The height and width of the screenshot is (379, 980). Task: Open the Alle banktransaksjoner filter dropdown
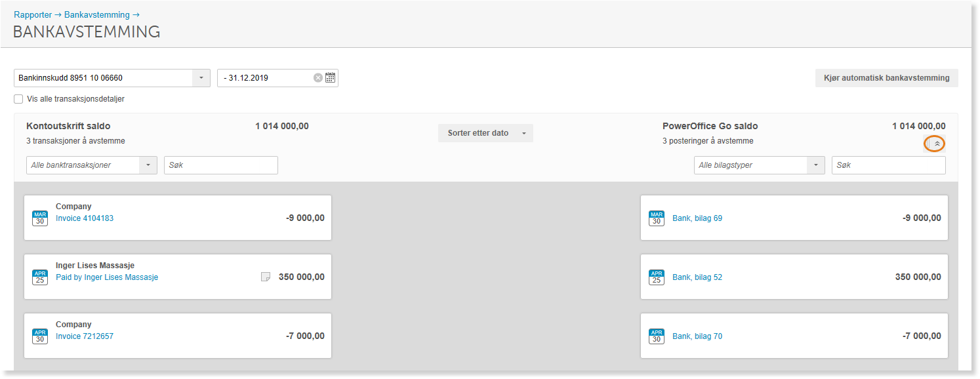148,165
